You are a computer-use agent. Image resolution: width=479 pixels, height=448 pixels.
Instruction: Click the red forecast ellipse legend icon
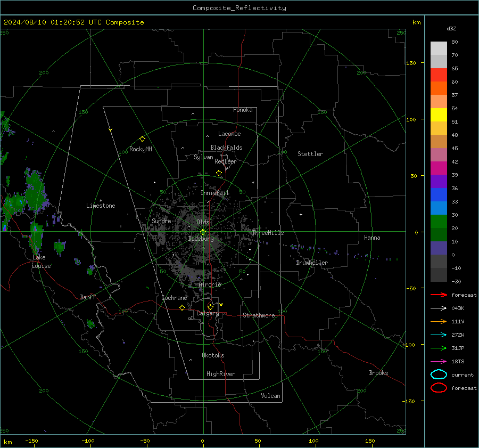point(439,388)
